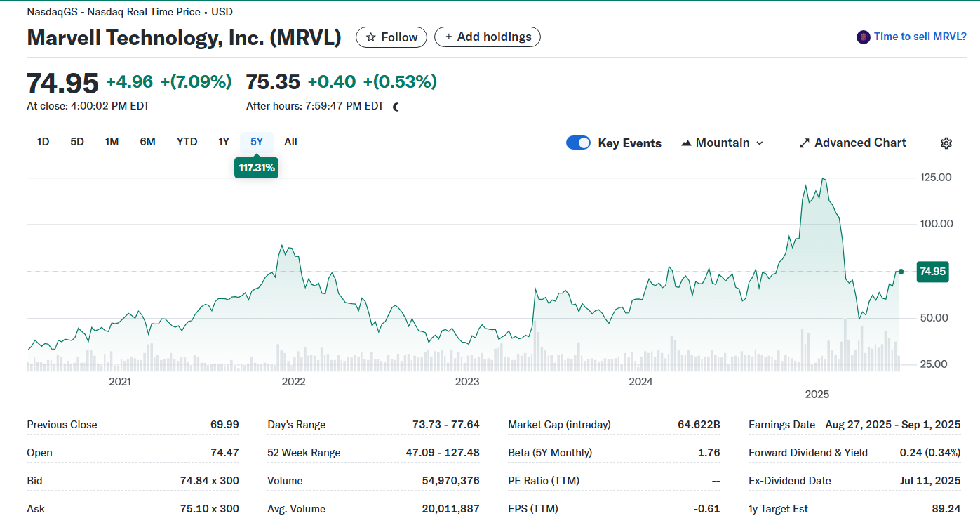Image resolution: width=980 pixels, height=530 pixels.
Task: Click the 74.95 current price label on chart
Action: pos(933,272)
